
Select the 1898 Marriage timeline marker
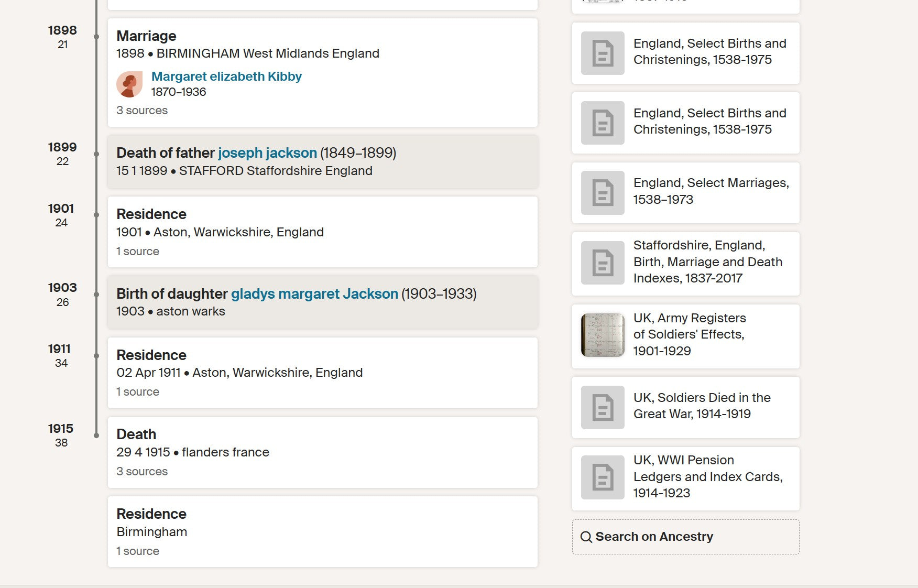[96, 37]
